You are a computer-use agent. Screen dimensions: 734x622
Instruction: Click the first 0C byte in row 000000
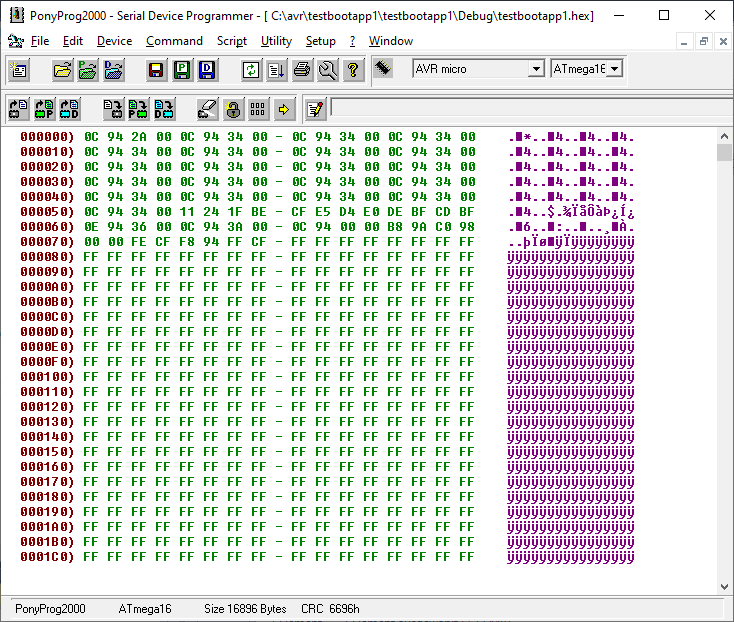[x=91, y=137]
